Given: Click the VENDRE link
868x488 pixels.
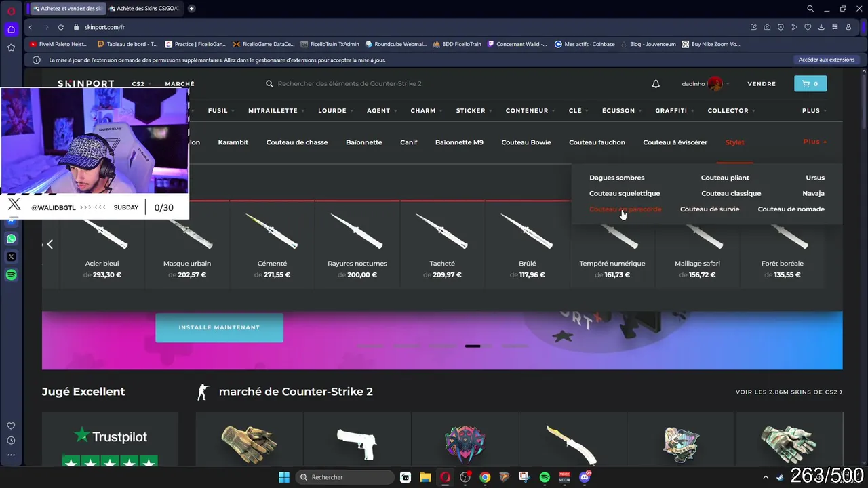Looking at the screenshot, I should click(x=762, y=84).
